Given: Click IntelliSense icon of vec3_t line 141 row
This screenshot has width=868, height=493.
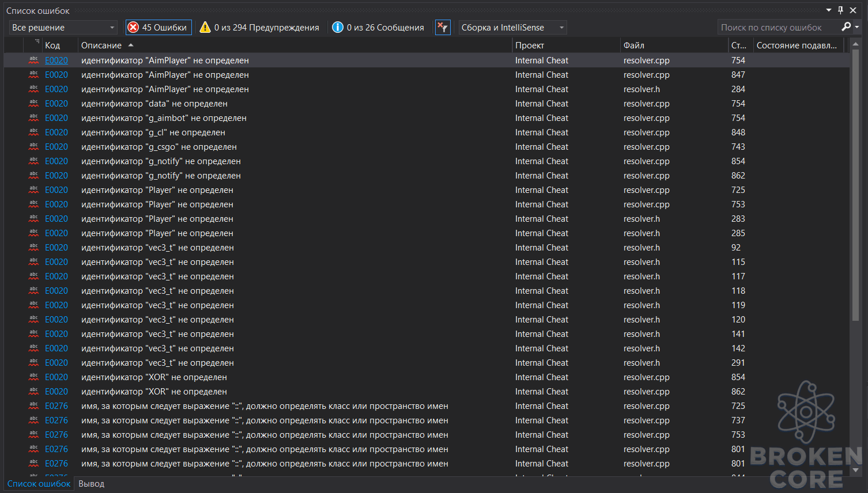Looking at the screenshot, I should pyautogui.click(x=33, y=333).
